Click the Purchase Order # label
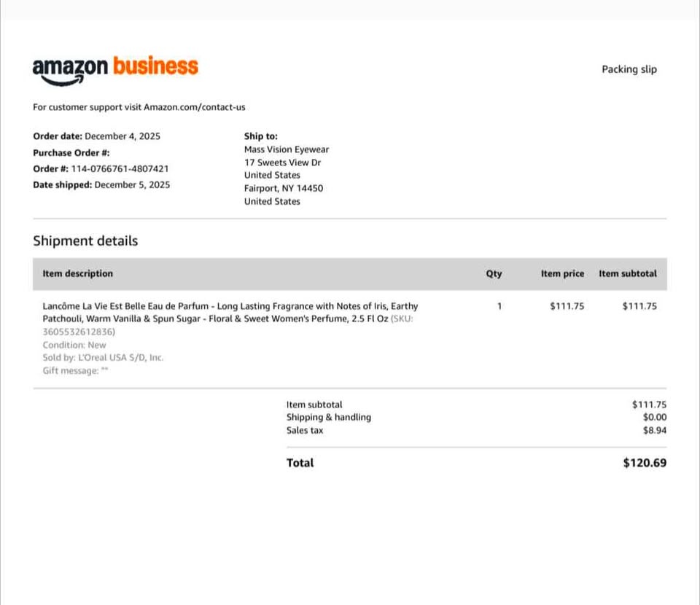 pyautogui.click(x=71, y=152)
